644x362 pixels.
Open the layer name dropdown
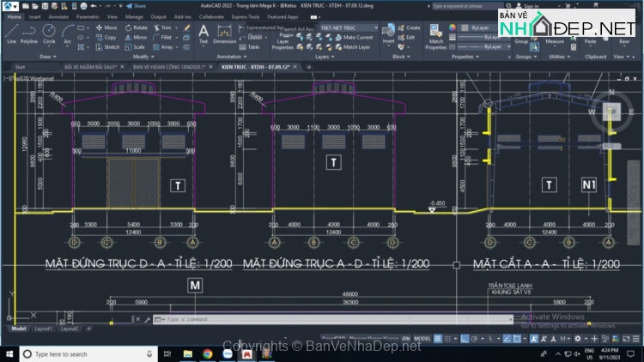tap(347, 27)
